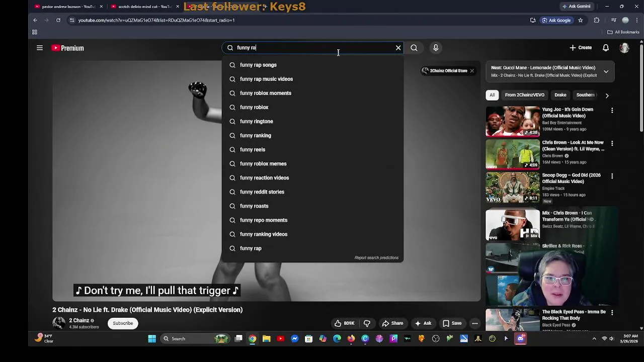
Task: Go to the YouTube Premium home logo
Action: click(x=68, y=48)
